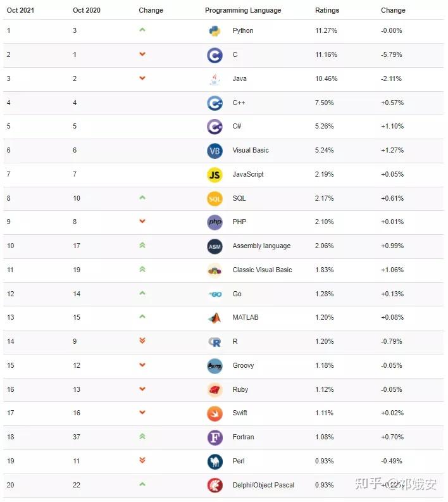Image resolution: width=448 pixels, height=502 pixels.
Task: Click the MATLAB logo icon
Action: (215, 318)
